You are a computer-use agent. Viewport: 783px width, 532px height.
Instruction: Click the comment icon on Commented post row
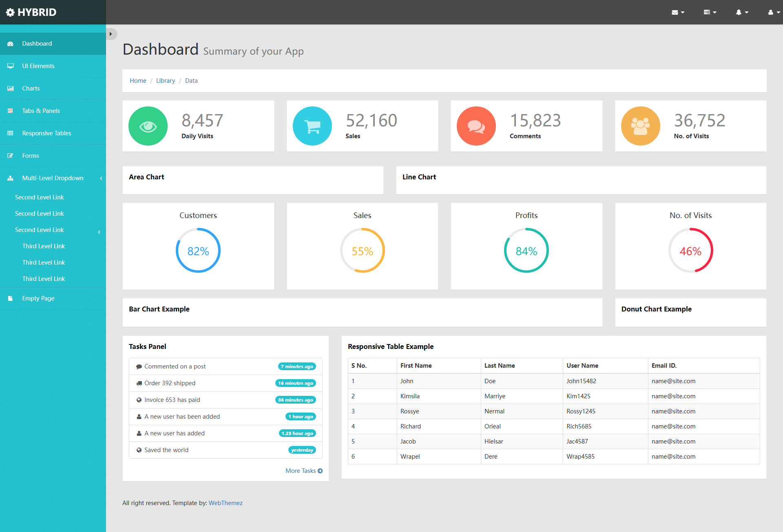click(x=139, y=366)
